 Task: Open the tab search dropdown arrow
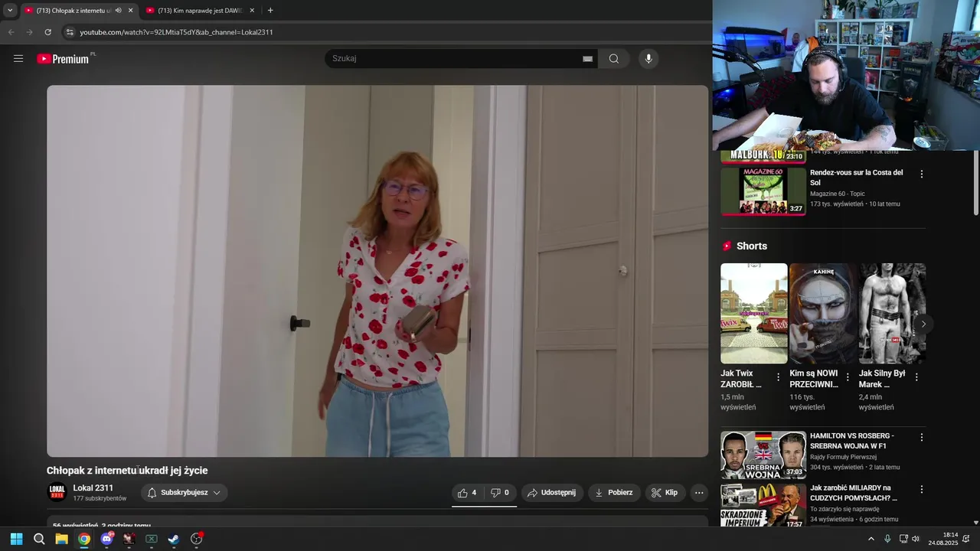10,11
